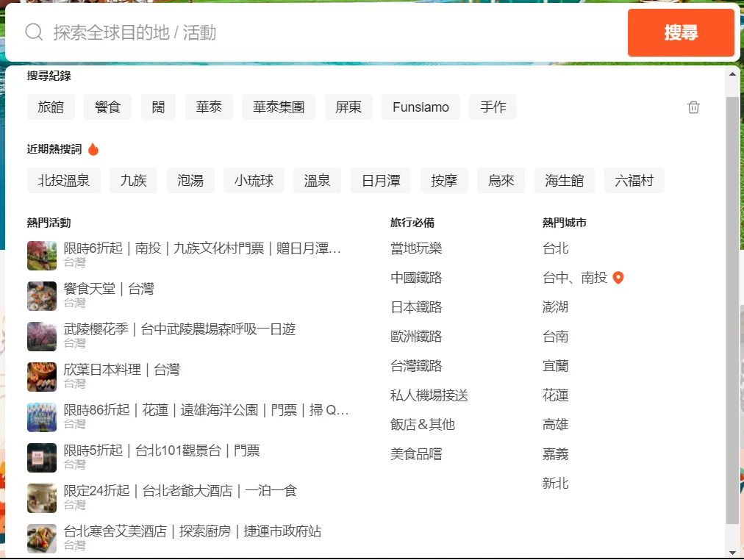Go to 宜蘭 popular city
The width and height of the screenshot is (744, 560).
pyautogui.click(x=555, y=366)
